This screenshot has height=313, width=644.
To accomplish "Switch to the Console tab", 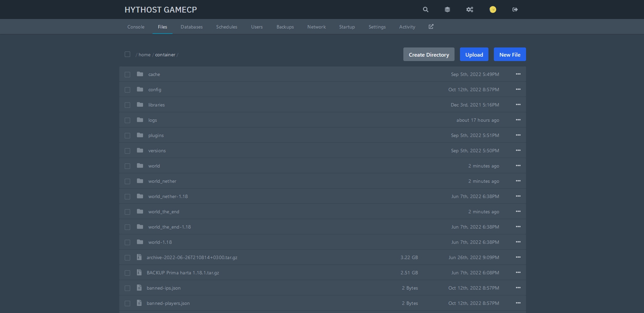I will [136, 27].
